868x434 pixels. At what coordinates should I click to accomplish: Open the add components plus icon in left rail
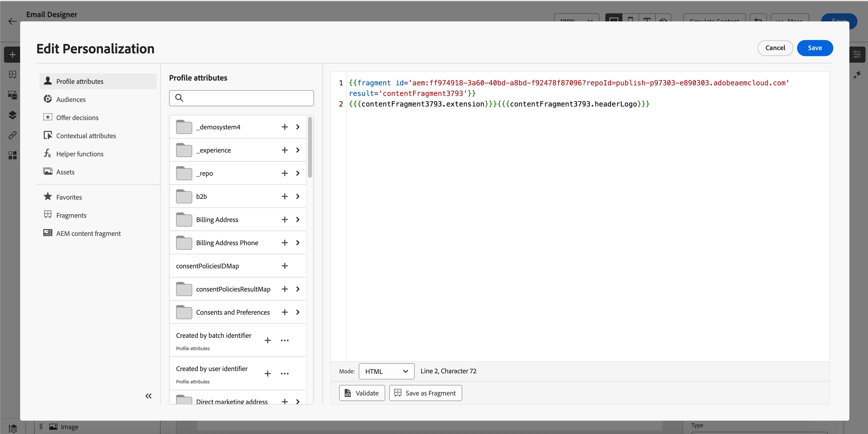[x=13, y=55]
